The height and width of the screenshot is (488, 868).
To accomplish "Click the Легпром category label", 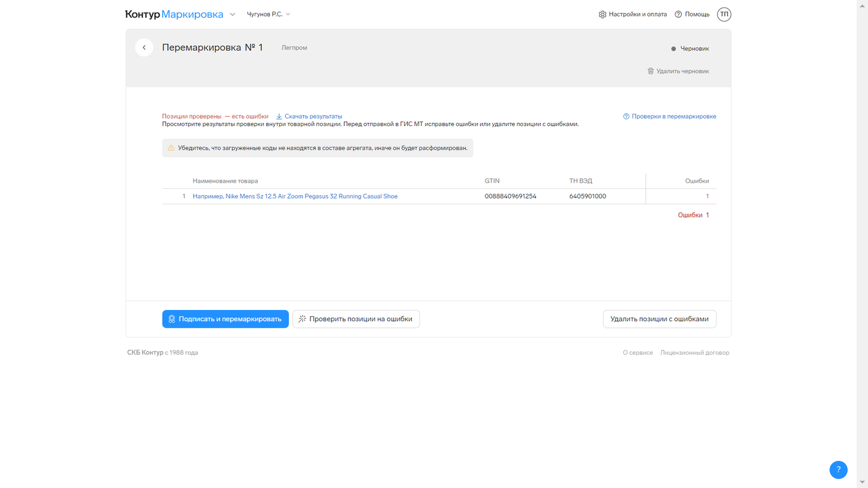I will [294, 48].
